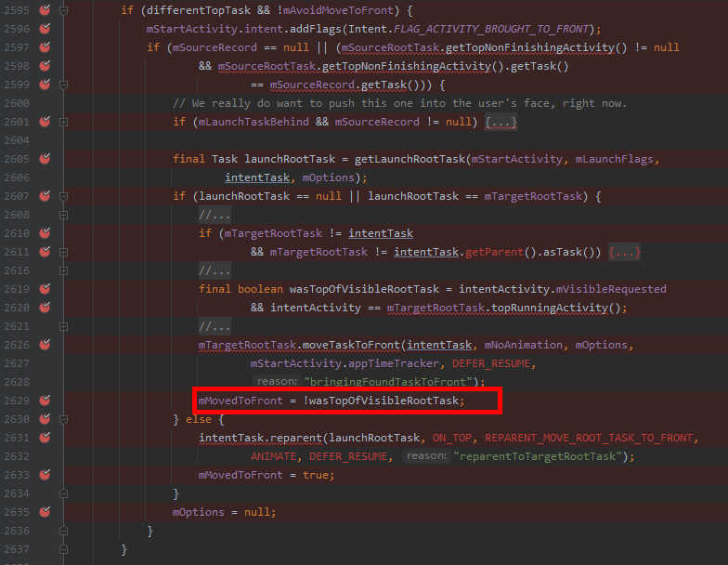Remove the breakpoint on line 2601

[45, 121]
